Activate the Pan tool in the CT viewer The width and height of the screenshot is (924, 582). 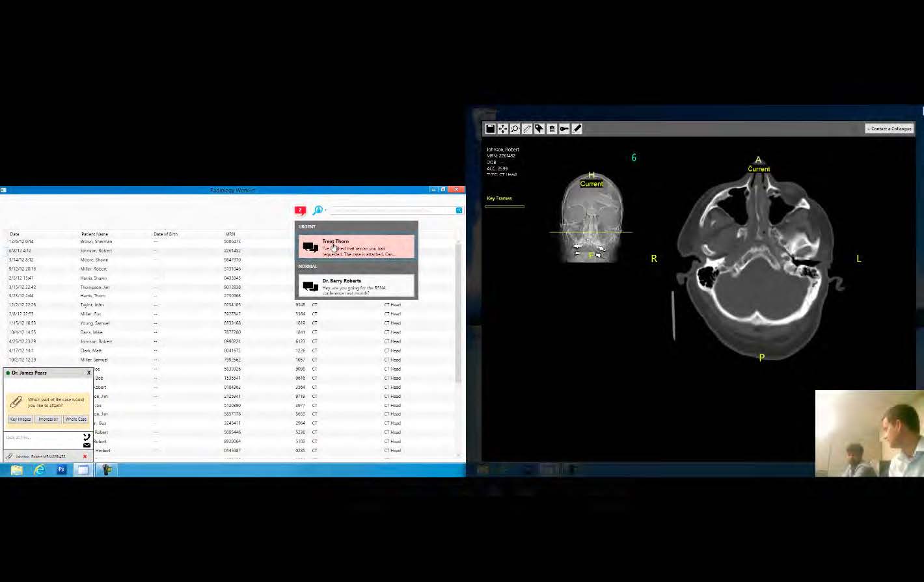[x=502, y=128]
